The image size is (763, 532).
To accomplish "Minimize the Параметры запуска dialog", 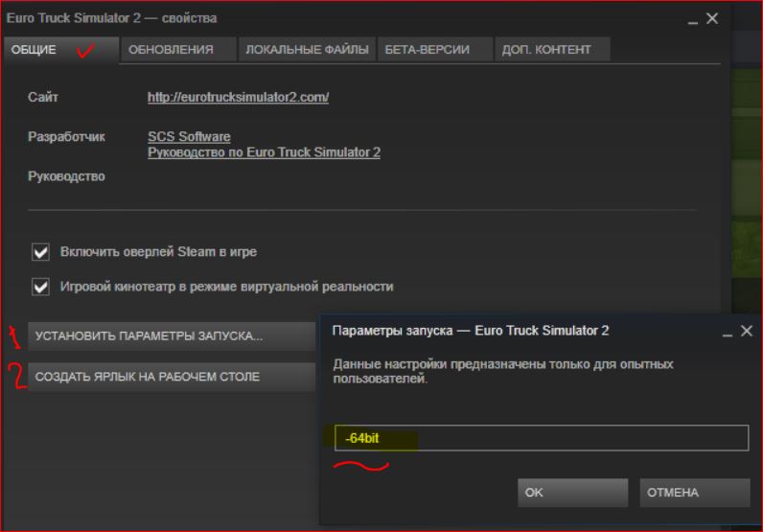I will tap(727, 333).
